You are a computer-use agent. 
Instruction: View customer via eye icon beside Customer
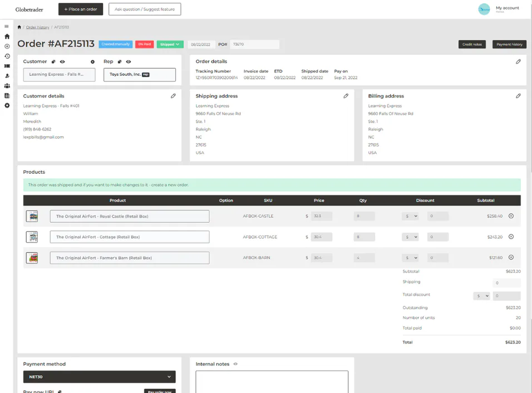62,62
